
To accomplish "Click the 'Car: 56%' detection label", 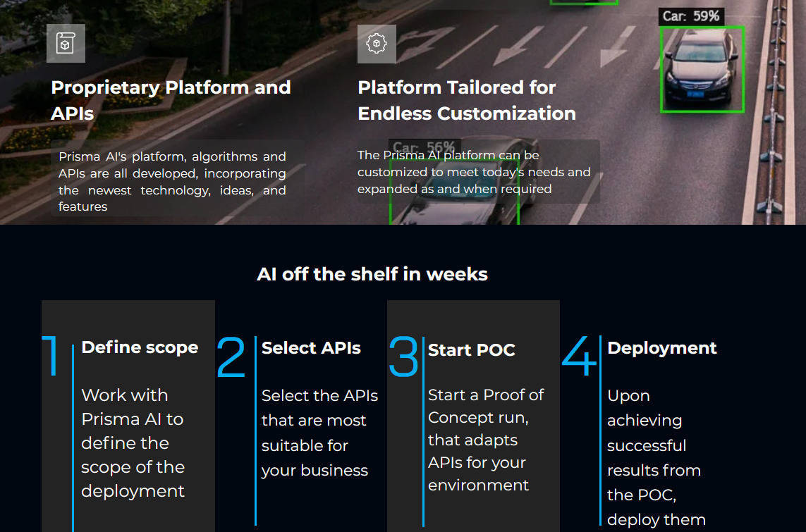I will click(x=423, y=148).
